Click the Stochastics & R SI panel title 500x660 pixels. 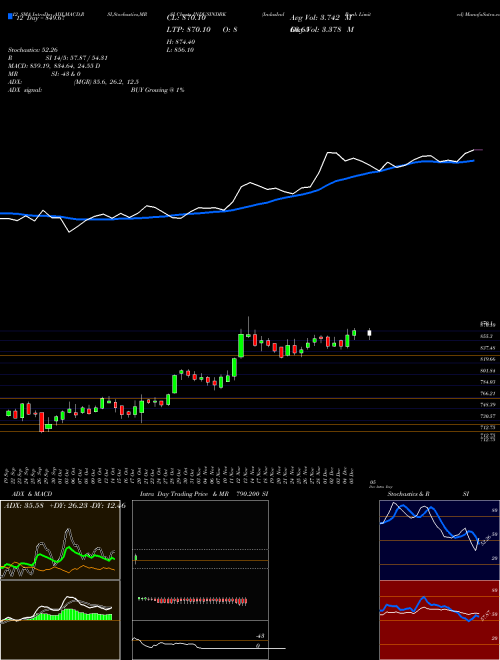pyautogui.click(x=428, y=494)
